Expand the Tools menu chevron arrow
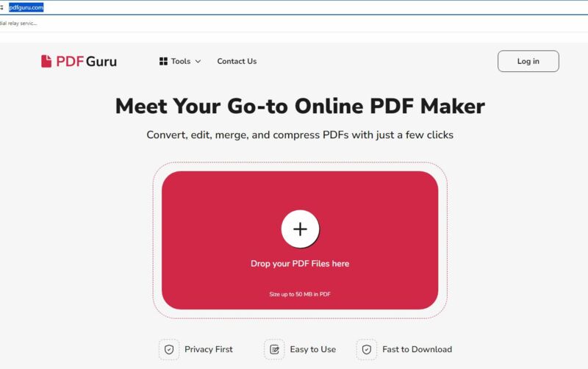The height and width of the screenshot is (369, 588). pyautogui.click(x=198, y=61)
